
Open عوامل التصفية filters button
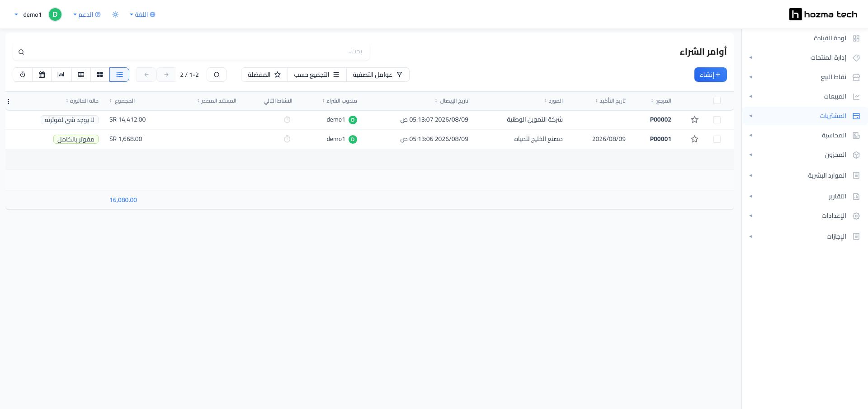[x=378, y=75]
